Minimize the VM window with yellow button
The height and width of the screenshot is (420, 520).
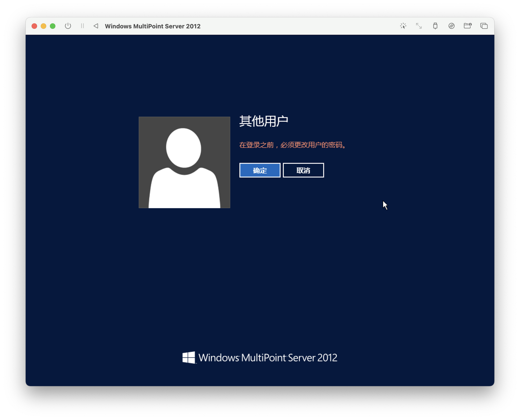[x=44, y=26]
